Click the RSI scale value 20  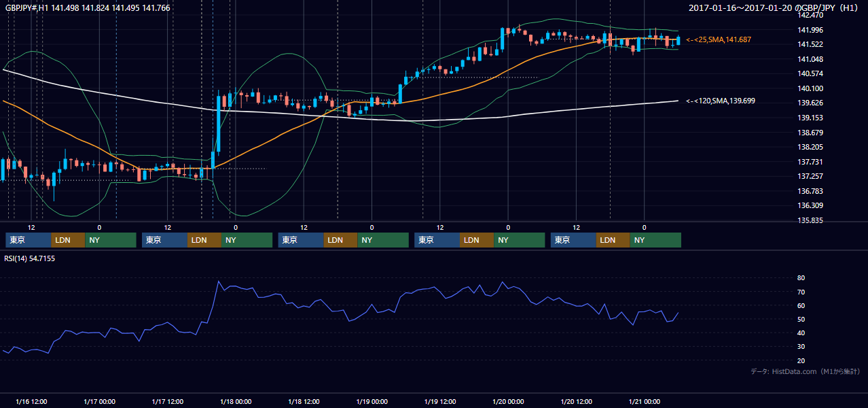click(801, 360)
